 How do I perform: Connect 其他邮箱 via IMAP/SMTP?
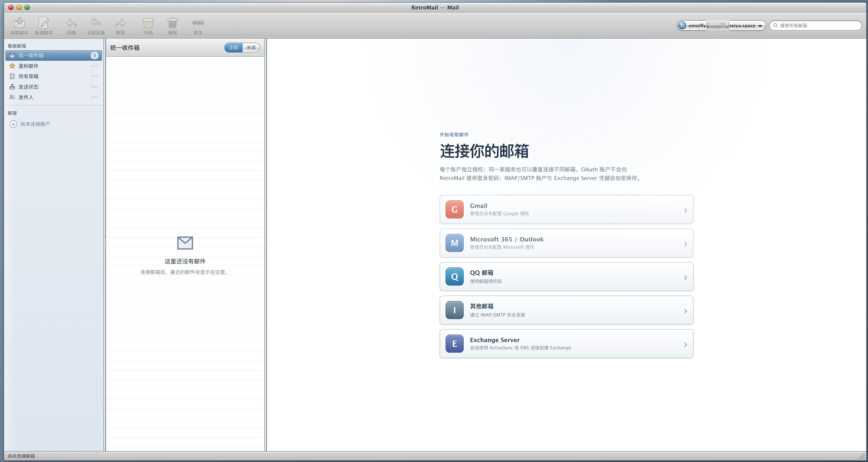coord(566,310)
